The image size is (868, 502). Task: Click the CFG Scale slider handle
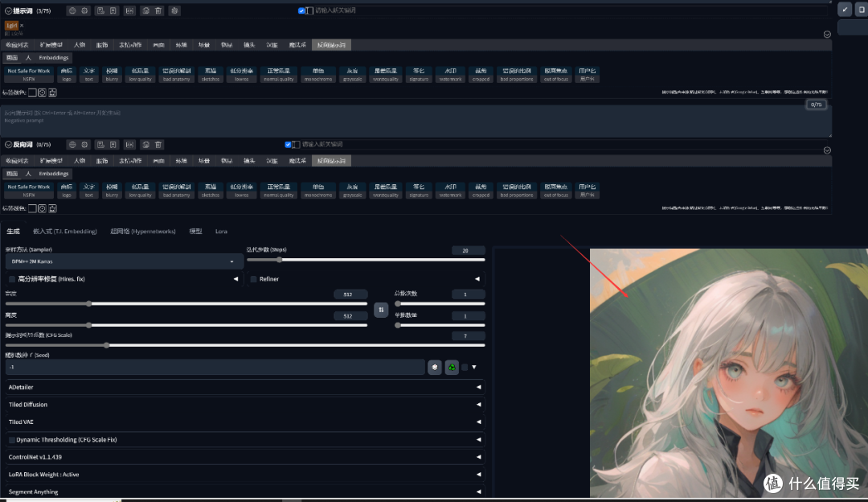(x=107, y=344)
